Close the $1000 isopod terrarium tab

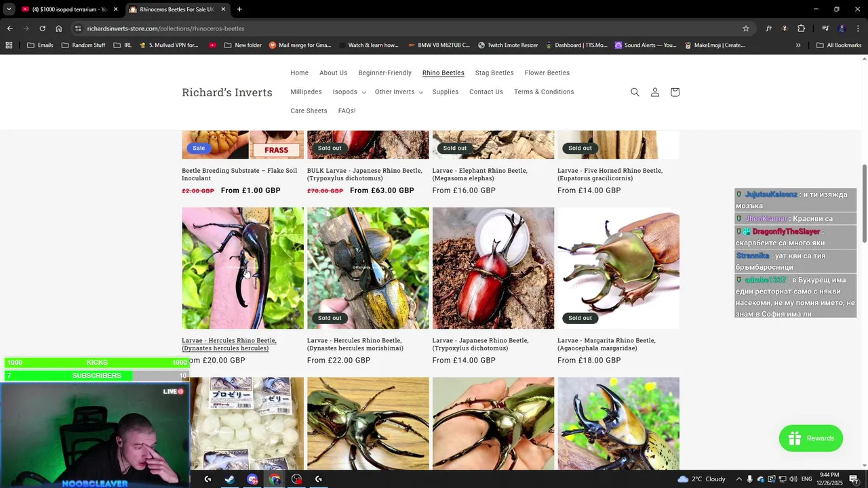tap(115, 9)
